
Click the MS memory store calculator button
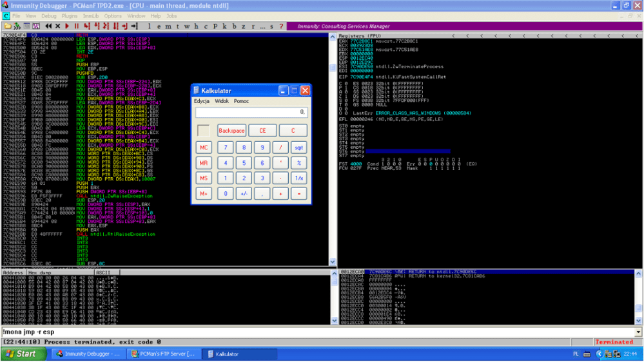(204, 178)
